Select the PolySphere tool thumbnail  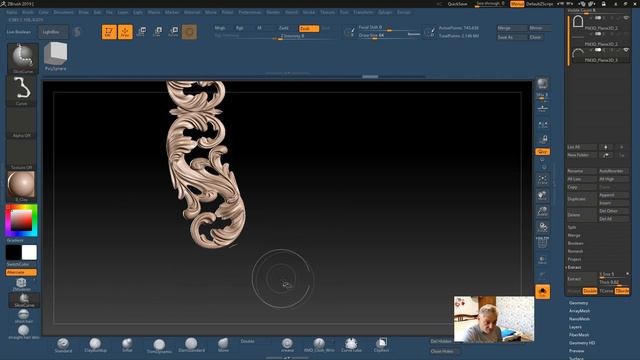click(56, 56)
